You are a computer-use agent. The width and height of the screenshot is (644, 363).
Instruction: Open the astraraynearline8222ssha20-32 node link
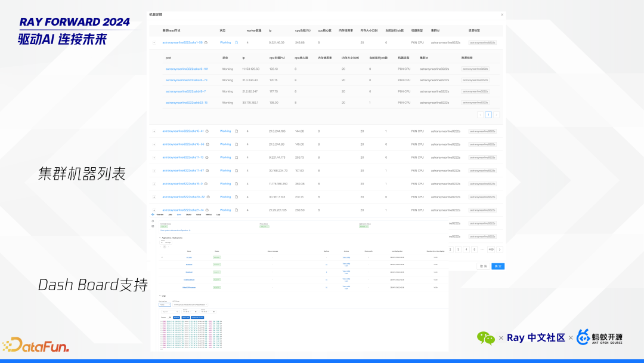183,197
